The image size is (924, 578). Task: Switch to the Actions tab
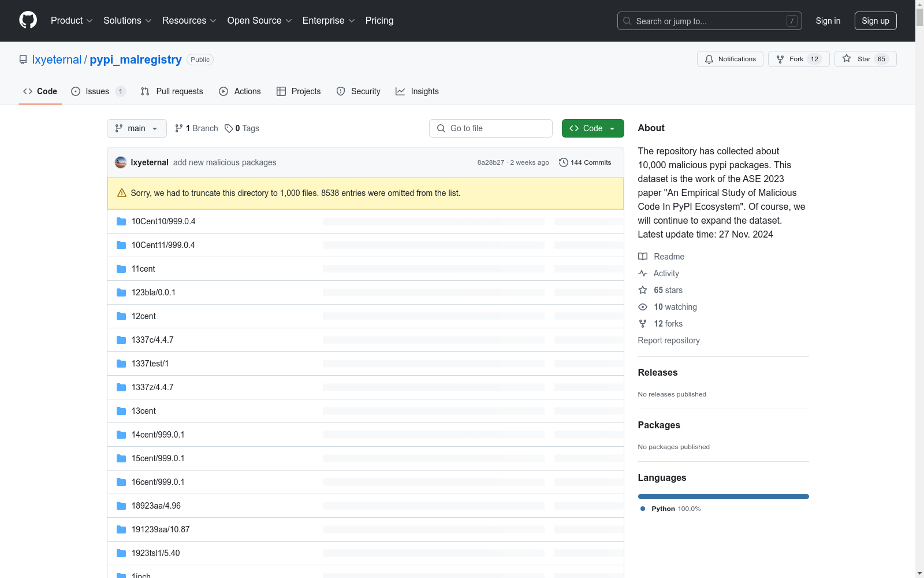tap(240, 91)
